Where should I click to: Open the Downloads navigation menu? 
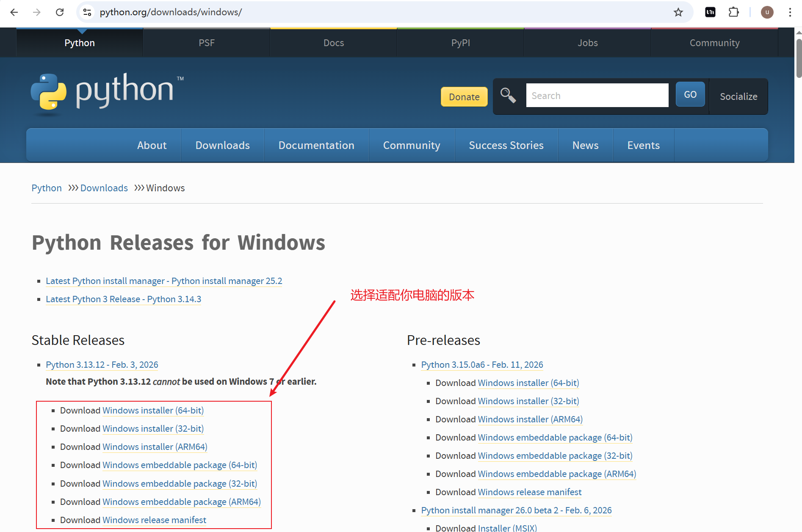coord(223,145)
